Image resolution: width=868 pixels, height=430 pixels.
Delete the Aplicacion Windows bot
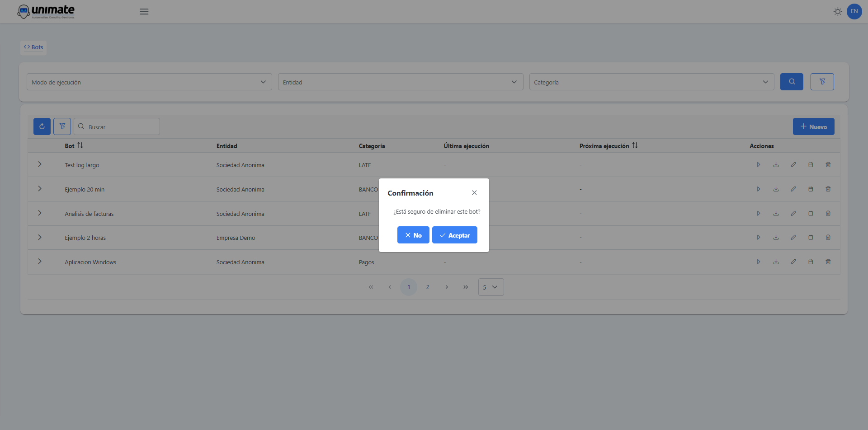click(828, 262)
